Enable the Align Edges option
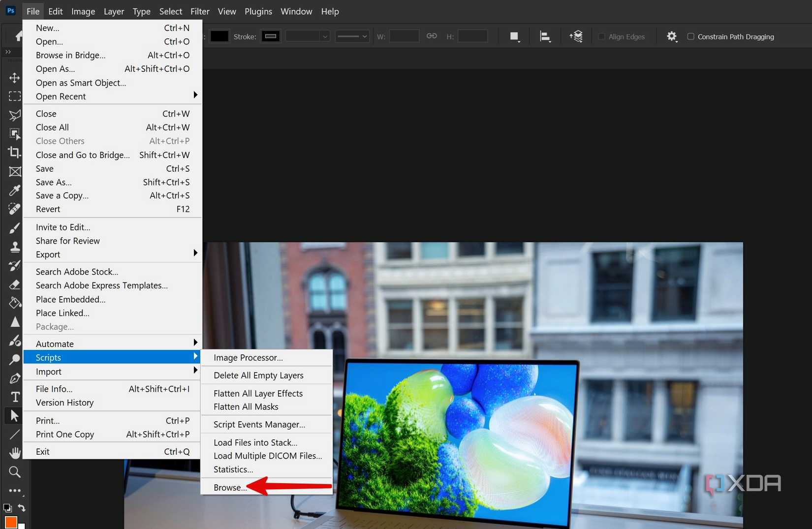The width and height of the screenshot is (812, 529). coord(601,36)
